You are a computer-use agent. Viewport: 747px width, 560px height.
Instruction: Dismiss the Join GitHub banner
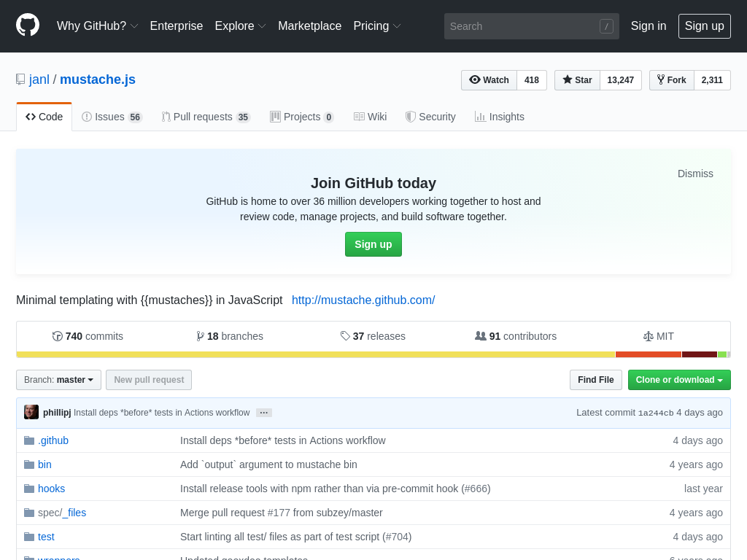pos(695,174)
